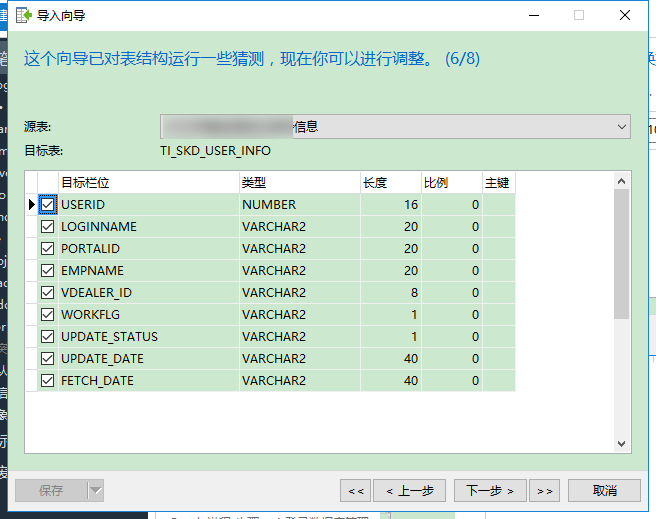This screenshot has width=656, height=519.
Task: Click the 类型 column header
Action: [300, 182]
